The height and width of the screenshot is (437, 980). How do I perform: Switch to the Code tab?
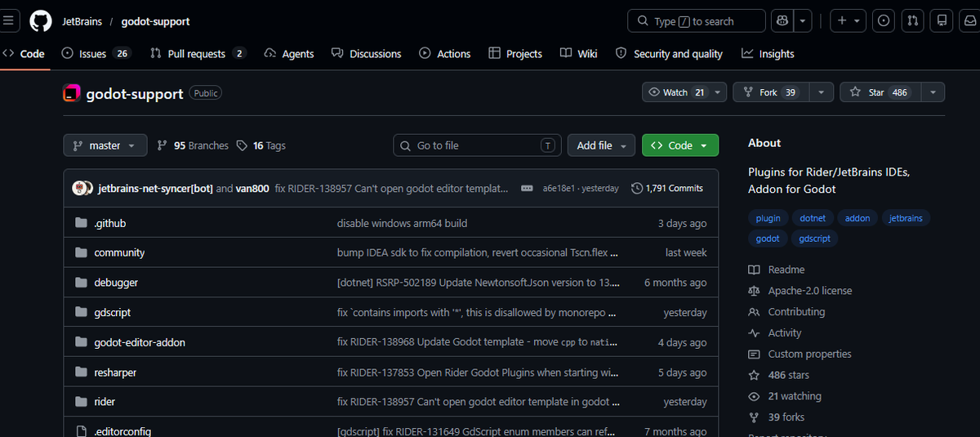24,54
